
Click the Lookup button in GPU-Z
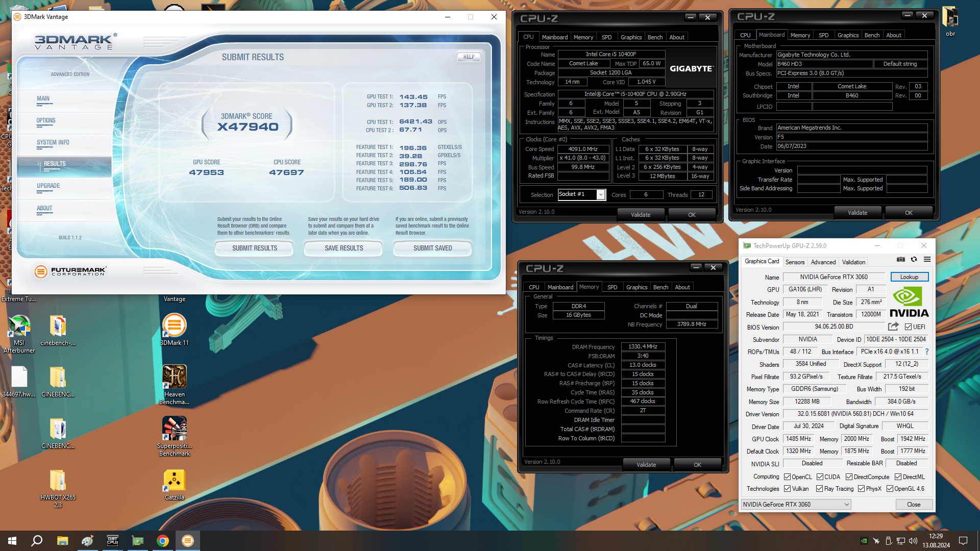click(x=909, y=277)
